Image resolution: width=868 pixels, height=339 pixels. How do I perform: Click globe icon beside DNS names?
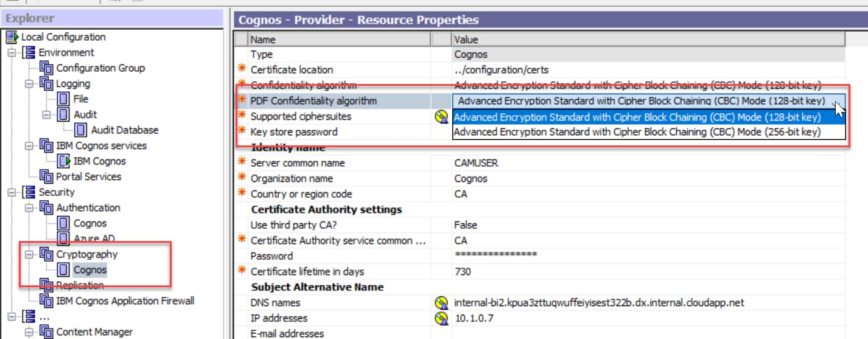pos(441,303)
